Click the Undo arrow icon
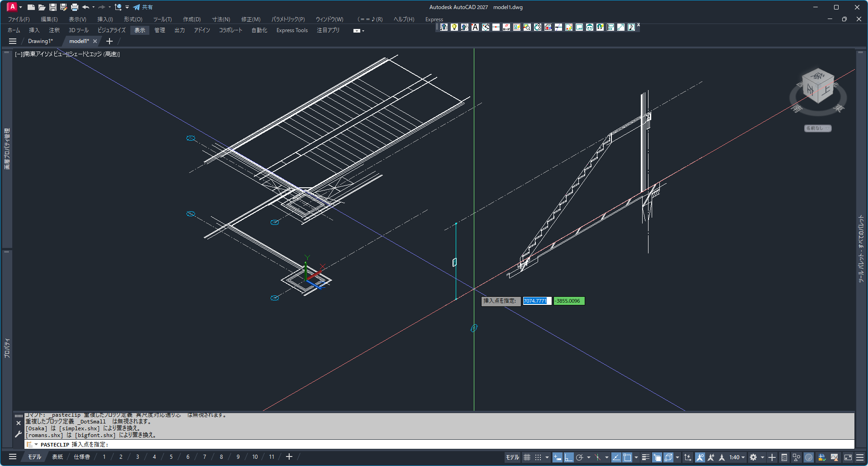The width and height of the screenshot is (868, 466). click(x=86, y=7)
